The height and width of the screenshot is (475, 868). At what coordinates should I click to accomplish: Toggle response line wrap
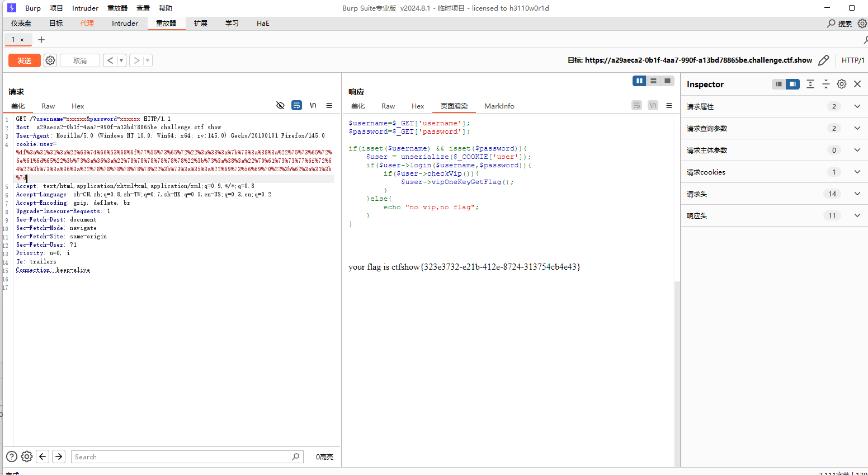(636, 105)
